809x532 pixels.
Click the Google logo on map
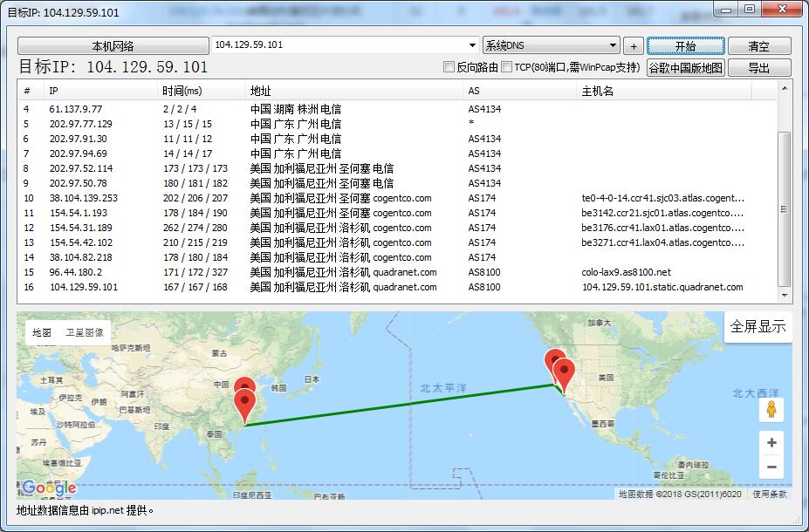pyautogui.click(x=49, y=488)
